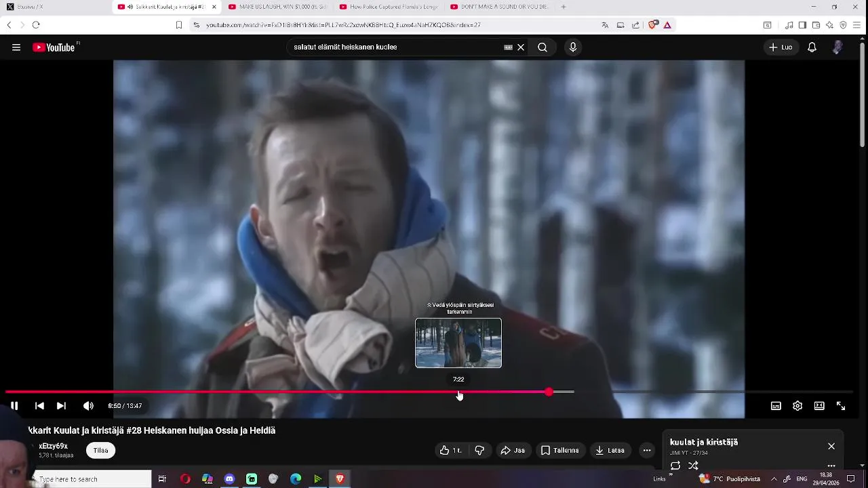Clear the YouTube search box text
Image resolution: width=868 pixels, height=488 pixels.
pos(521,47)
